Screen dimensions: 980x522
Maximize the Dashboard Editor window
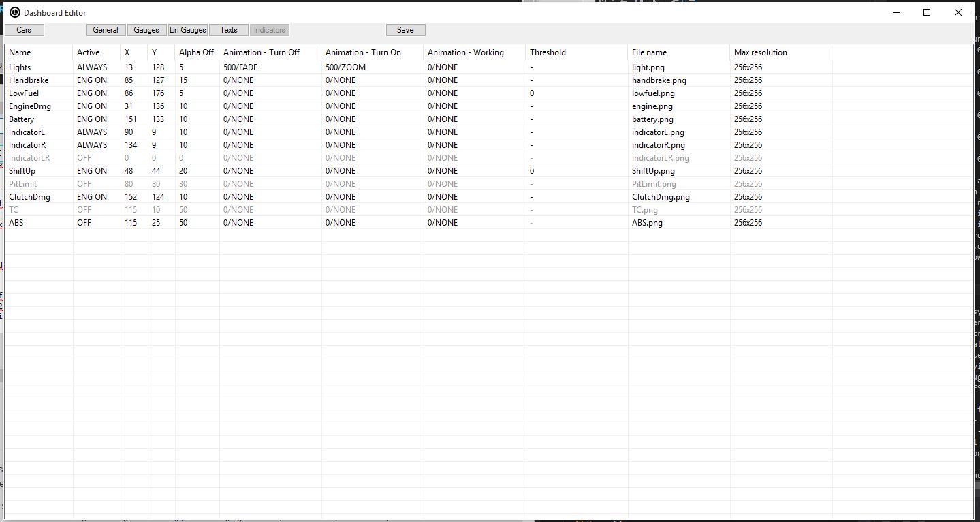[927, 12]
